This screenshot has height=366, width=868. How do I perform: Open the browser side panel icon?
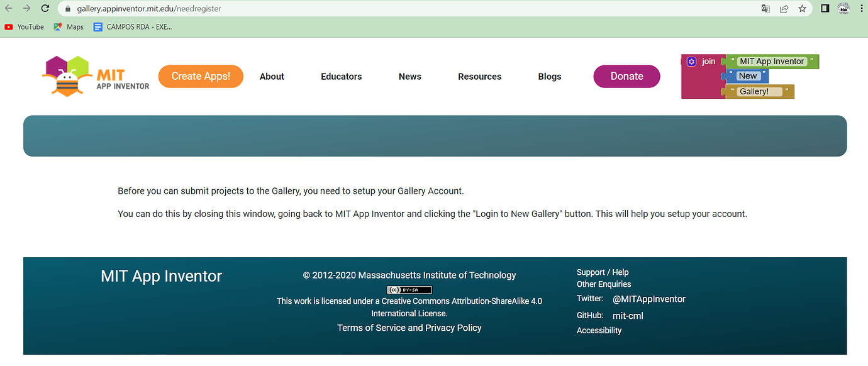click(825, 9)
